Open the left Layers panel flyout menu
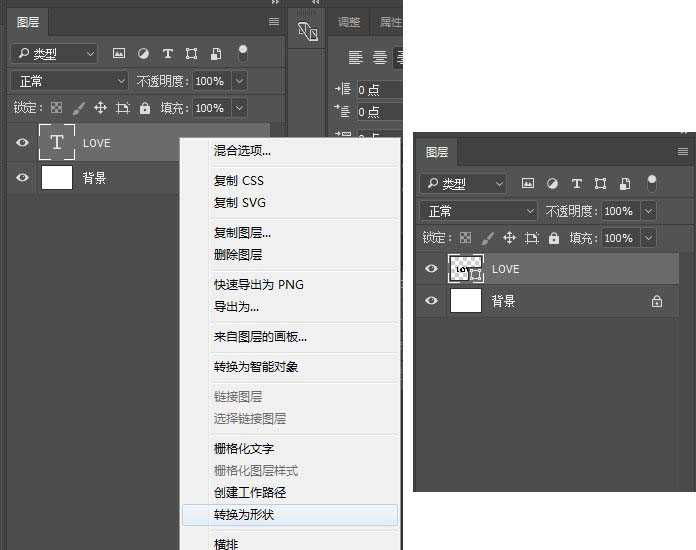 (274, 21)
